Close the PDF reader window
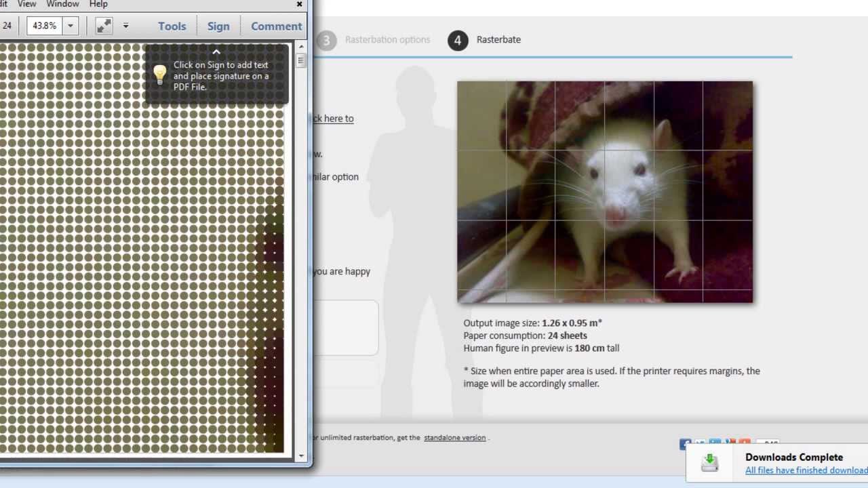Viewport: 868px width, 488px height. 300,4
